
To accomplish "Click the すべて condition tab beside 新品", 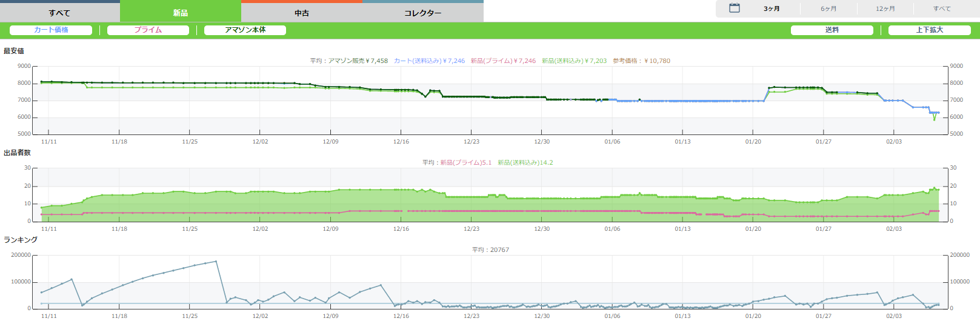I will click(59, 13).
